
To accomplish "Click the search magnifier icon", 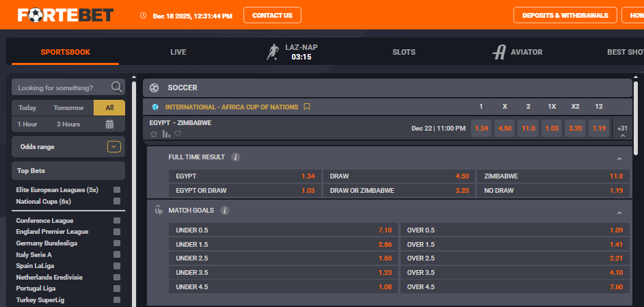I will tap(117, 87).
